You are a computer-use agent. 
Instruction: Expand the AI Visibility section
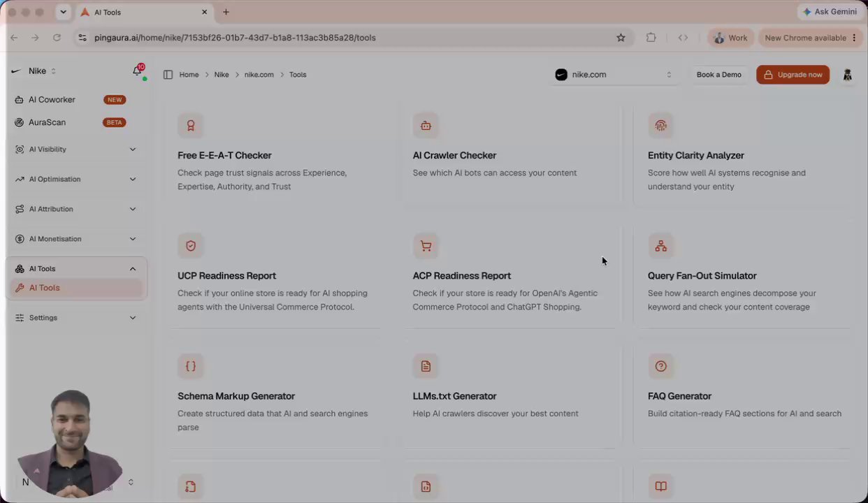(75, 150)
